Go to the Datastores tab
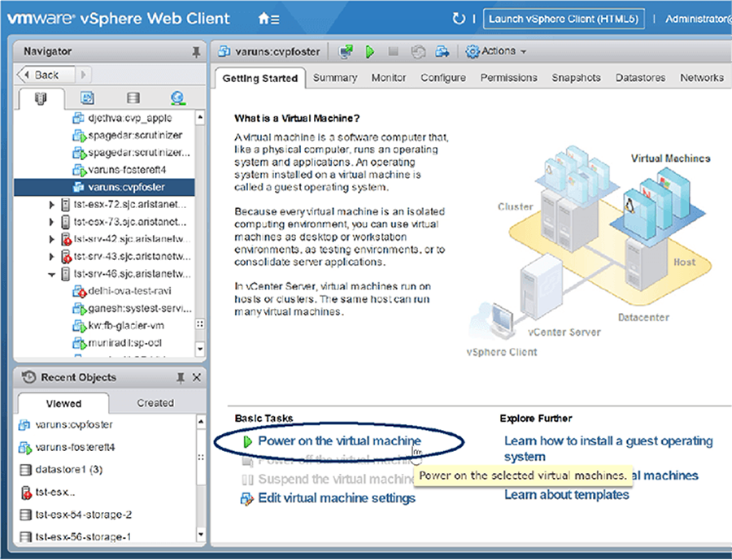The width and height of the screenshot is (732, 560). (x=640, y=78)
